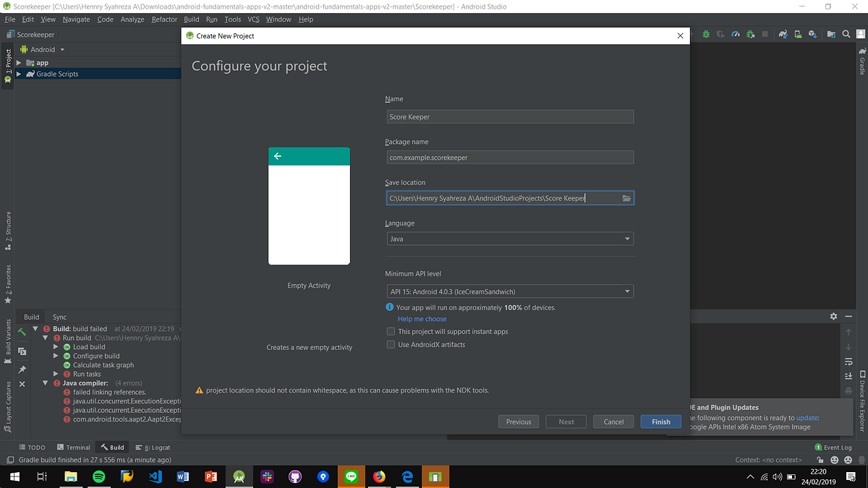Click the user account avatar icon
Image resolution: width=868 pixels, height=488 pixels.
[x=860, y=34]
